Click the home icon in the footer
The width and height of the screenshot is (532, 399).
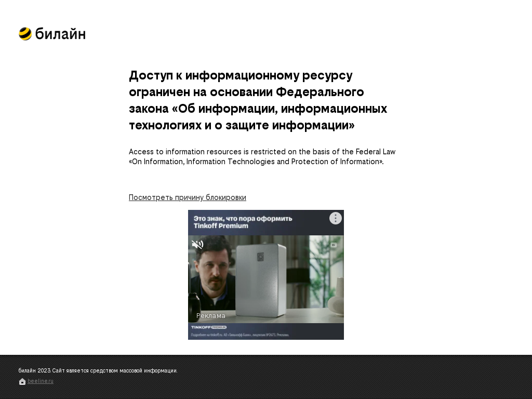[x=22, y=382]
